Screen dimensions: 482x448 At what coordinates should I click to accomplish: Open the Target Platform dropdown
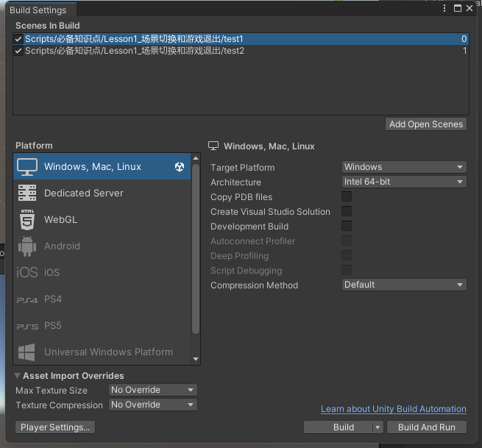point(404,167)
